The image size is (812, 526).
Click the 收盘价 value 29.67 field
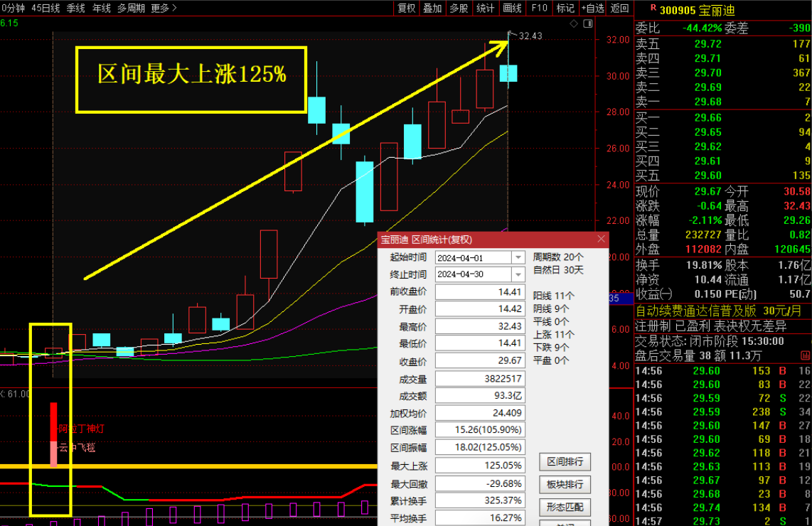480,361
